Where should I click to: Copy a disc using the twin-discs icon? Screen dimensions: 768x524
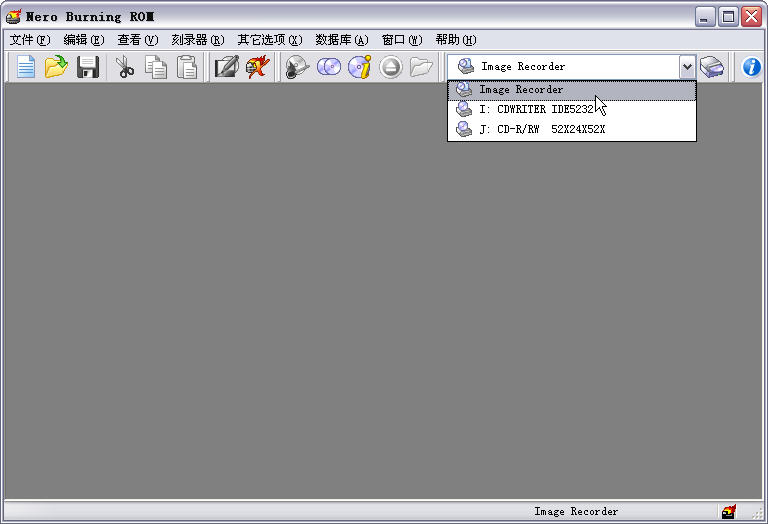coord(329,67)
